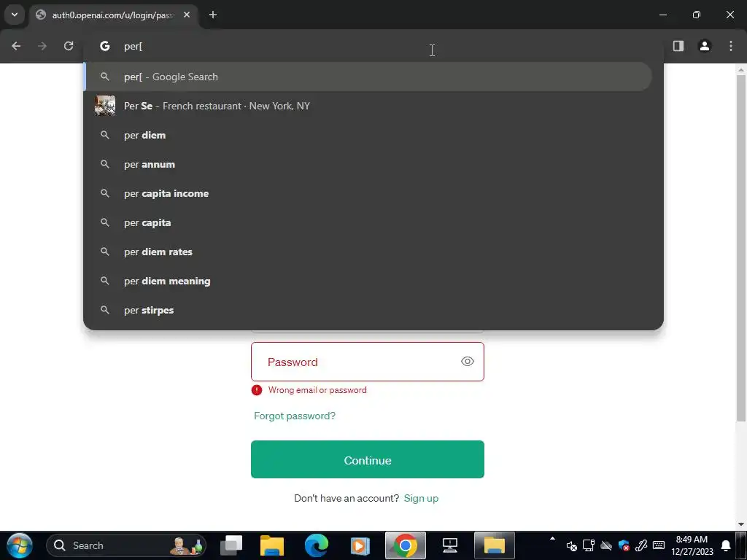The height and width of the screenshot is (560, 747).
Task: Open the network tray icon
Action: coord(589,545)
